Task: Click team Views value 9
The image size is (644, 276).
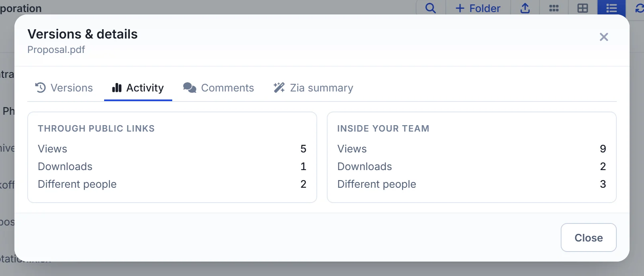Action: coord(603,149)
